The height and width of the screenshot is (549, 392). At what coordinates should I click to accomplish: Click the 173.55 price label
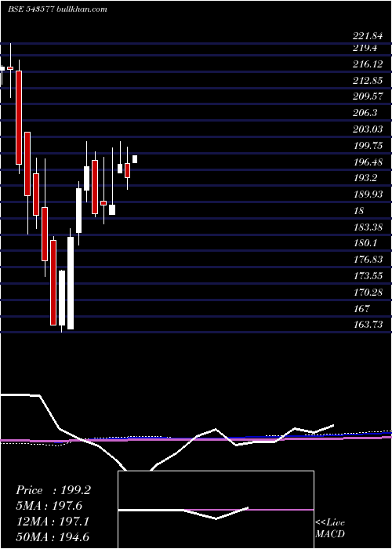368,275
